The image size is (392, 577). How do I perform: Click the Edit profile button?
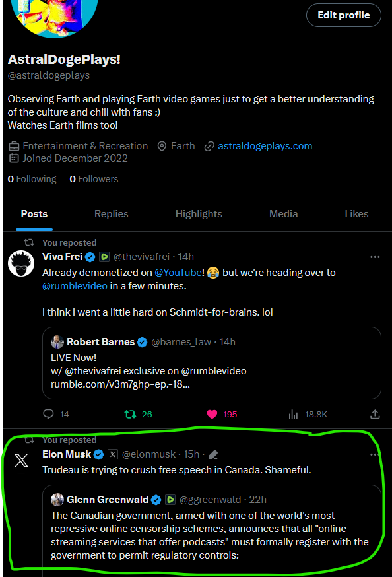coord(343,15)
